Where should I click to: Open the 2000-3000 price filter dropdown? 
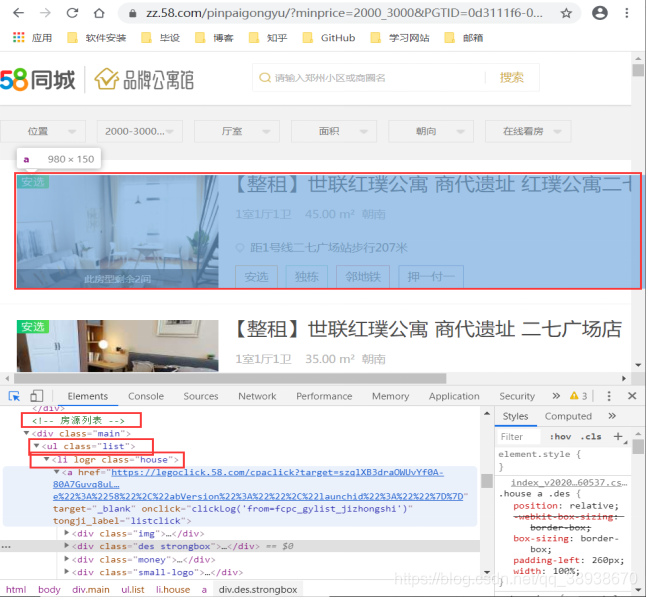140,131
